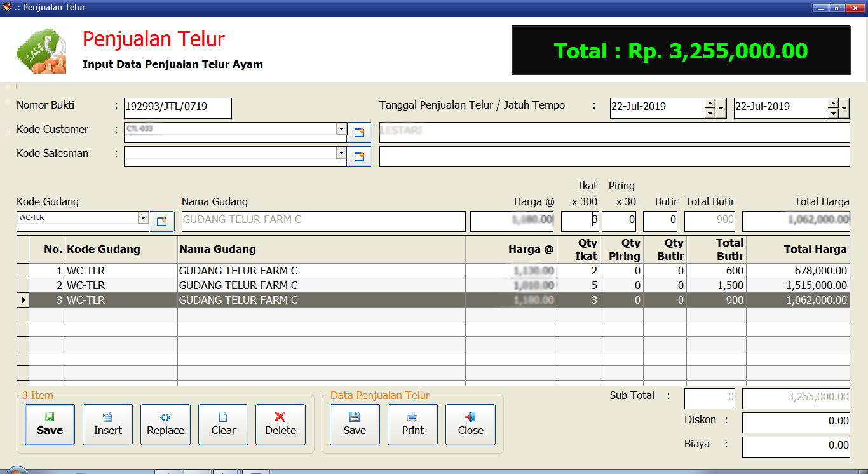Open the sale date calendar dropdown
Viewport: 868px width, 474px height.
pos(721,109)
